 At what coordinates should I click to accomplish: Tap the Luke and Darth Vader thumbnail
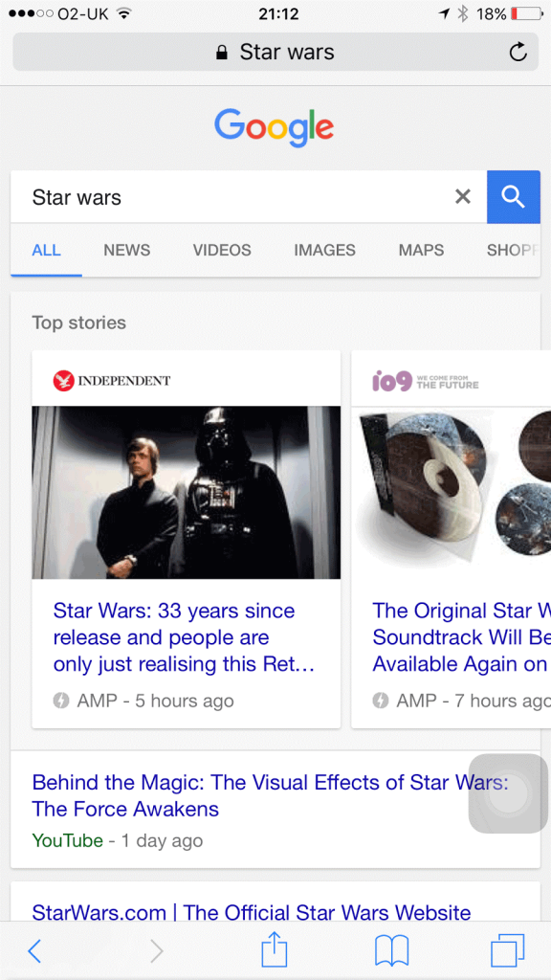(187, 493)
